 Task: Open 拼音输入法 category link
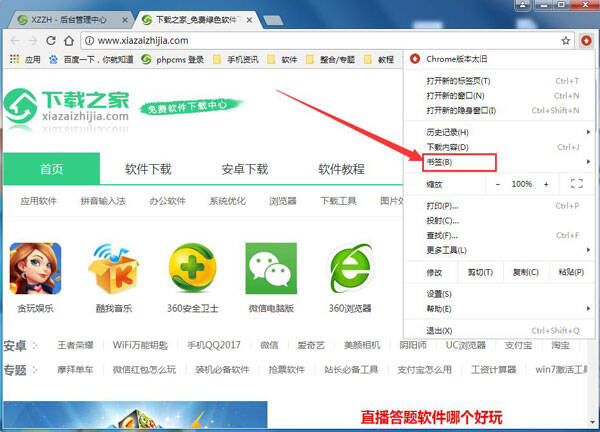[x=103, y=201]
